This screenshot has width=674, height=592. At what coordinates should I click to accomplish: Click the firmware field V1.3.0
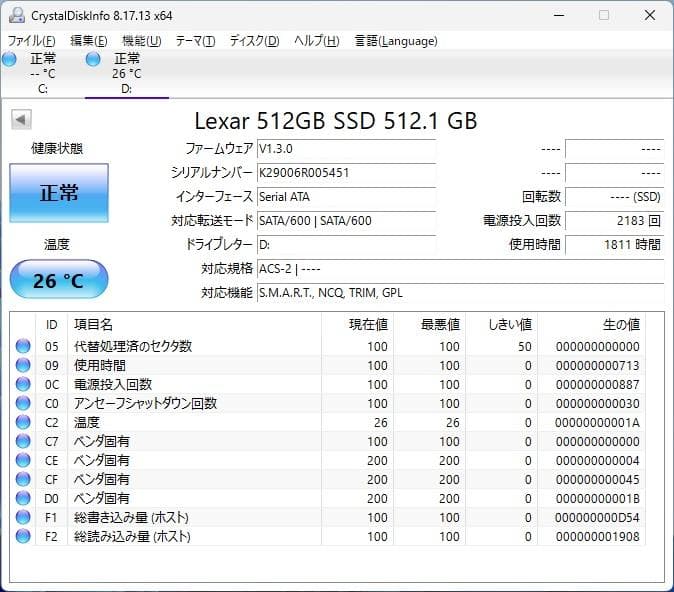tap(346, 149)
